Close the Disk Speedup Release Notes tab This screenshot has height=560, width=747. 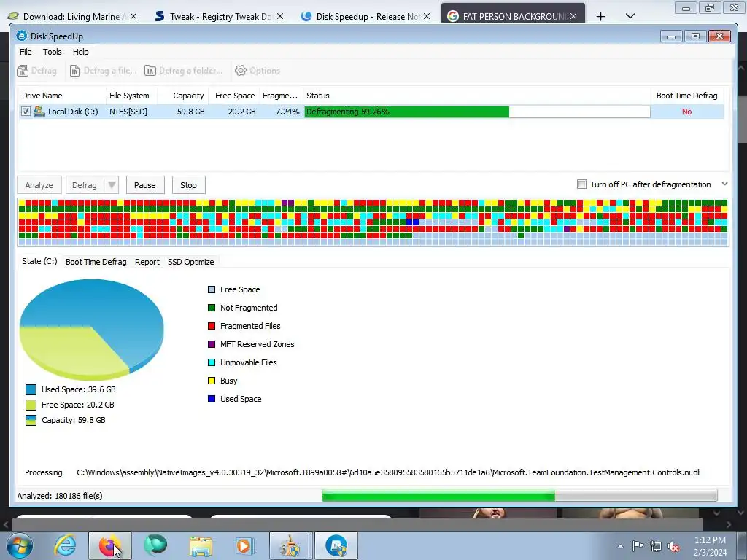(x=427, y=16)
